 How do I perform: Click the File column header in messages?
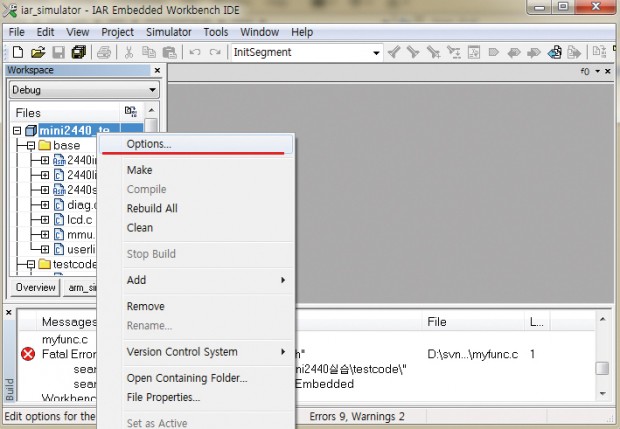pyautogui.click(x=474, y=322)
